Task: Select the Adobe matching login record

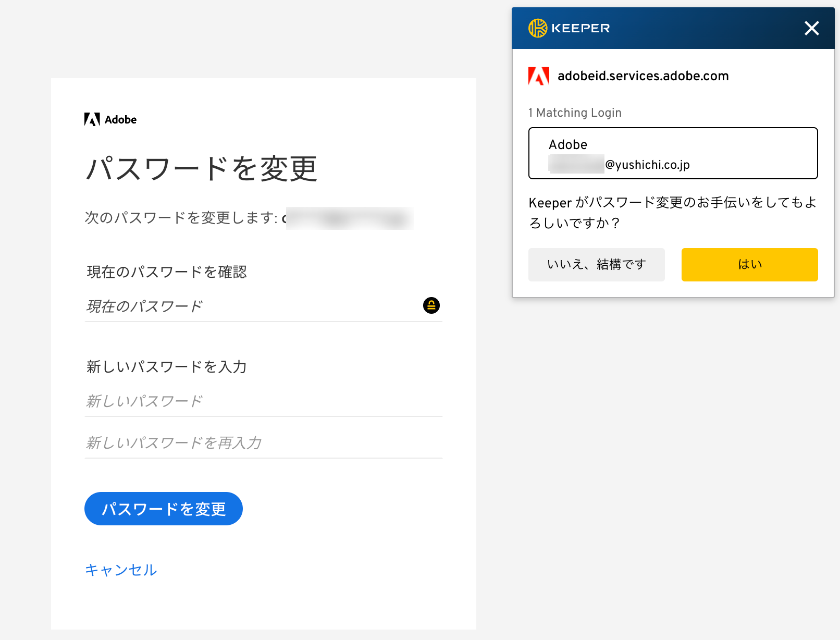Action: (x=673, y=153)
